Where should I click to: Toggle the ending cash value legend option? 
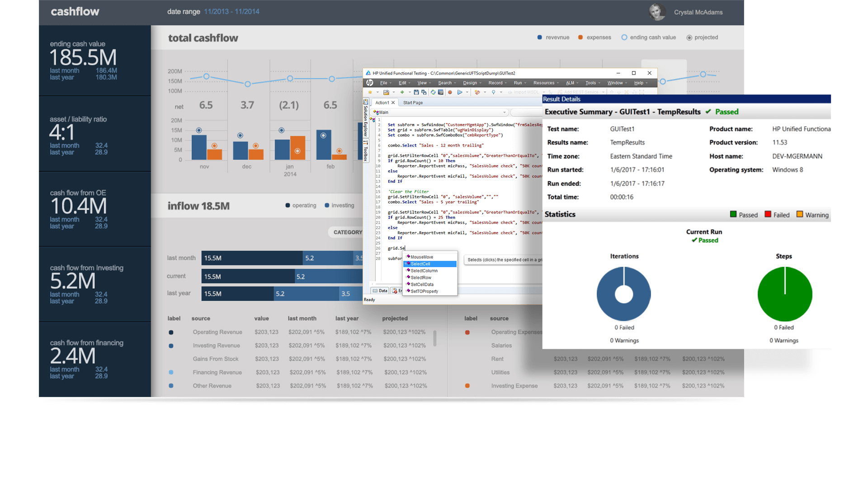624,38
